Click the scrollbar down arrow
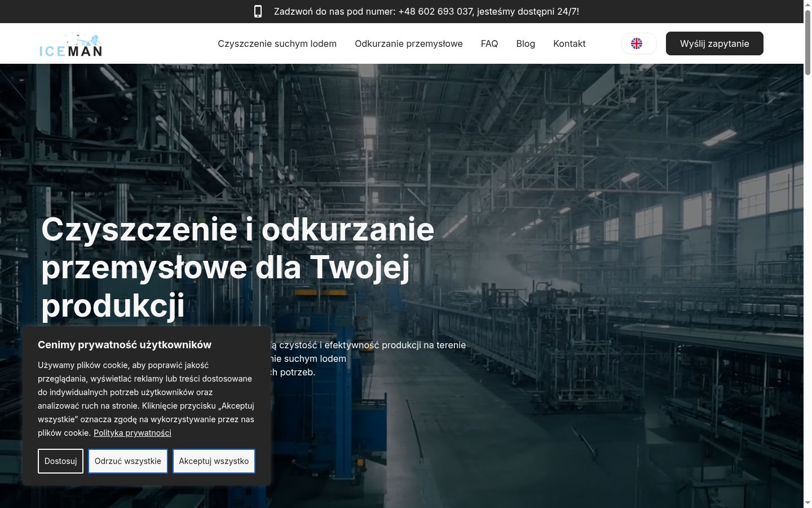The width and height of the screenshot is (812, 508). [x=807, y=503]
